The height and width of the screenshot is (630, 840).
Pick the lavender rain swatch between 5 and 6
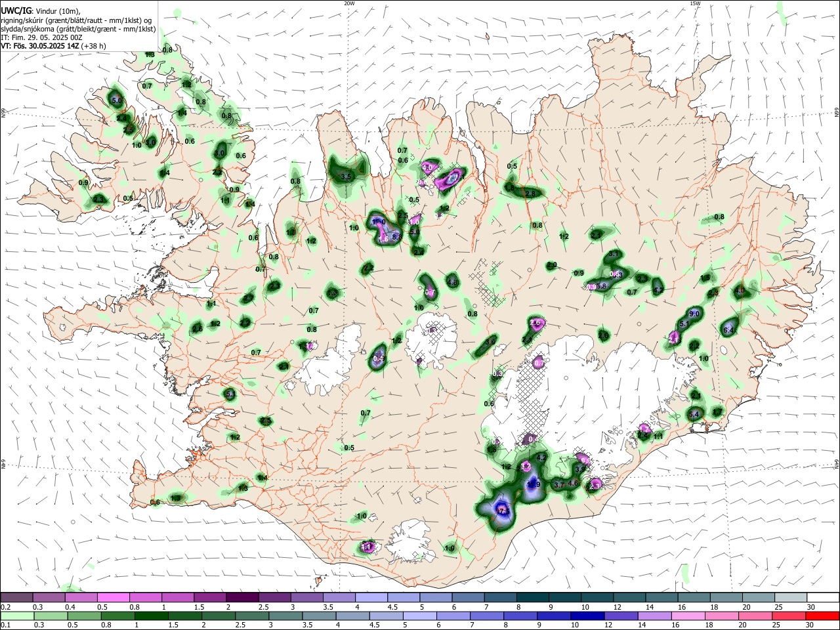(x=420, y=616)
